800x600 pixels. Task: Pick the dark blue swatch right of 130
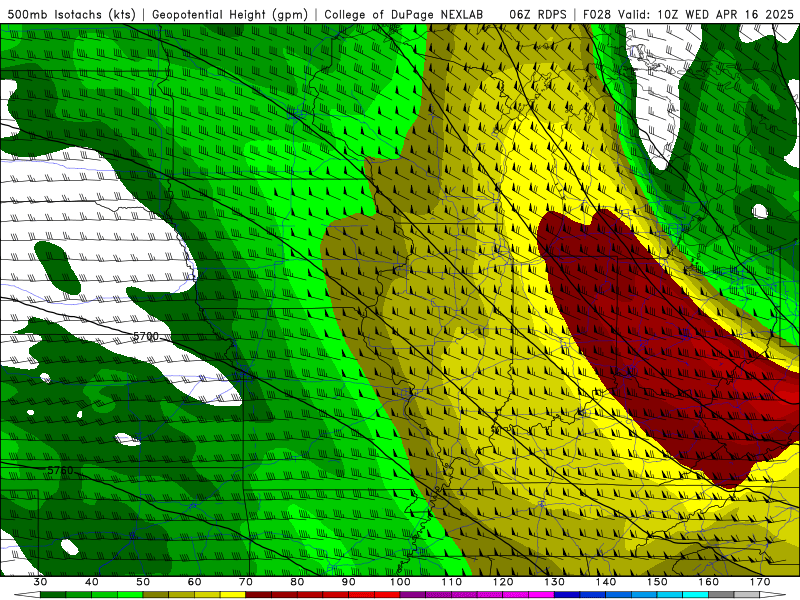coord(567,595)
